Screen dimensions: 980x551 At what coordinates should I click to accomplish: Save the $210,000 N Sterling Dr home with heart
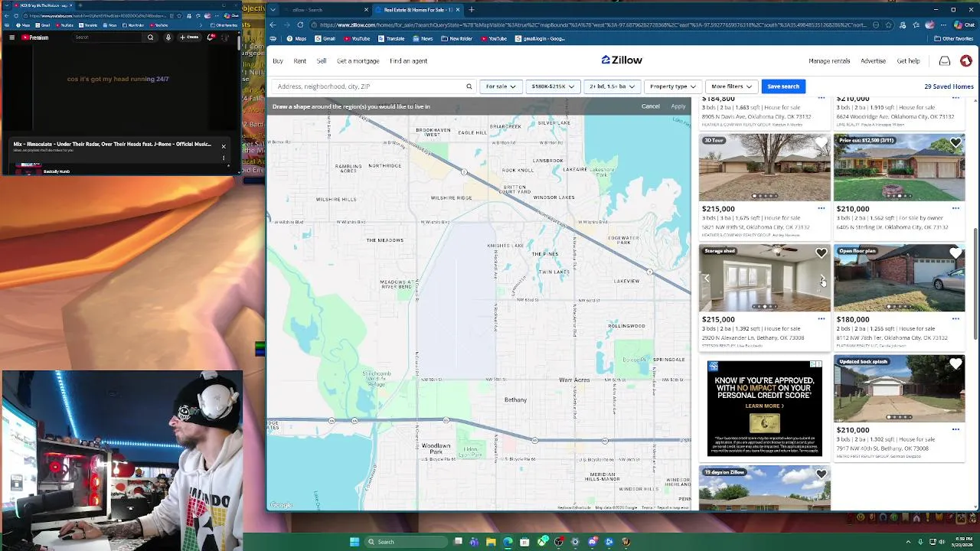coord(955,143)
